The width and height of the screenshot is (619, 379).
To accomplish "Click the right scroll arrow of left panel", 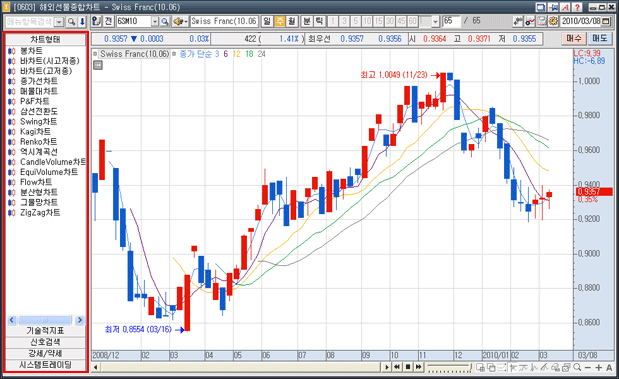I will pyautogui.click(x=80, y=320).
